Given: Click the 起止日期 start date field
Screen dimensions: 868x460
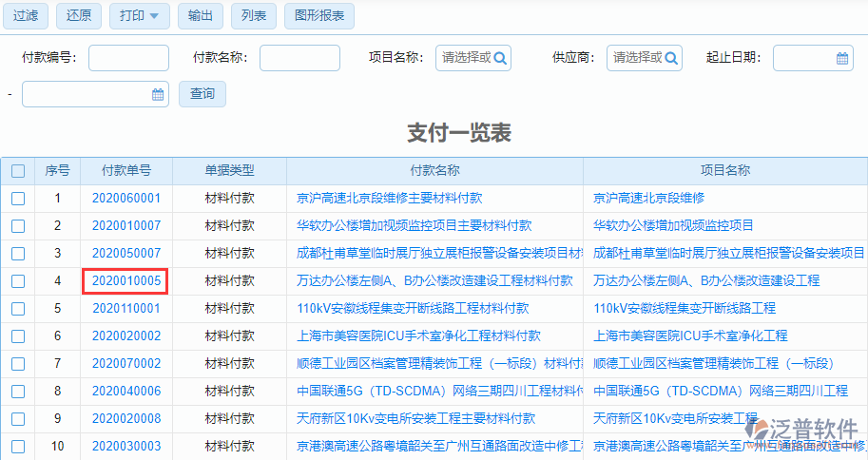Looking at the screenshot, I should (x=813, y=58).
